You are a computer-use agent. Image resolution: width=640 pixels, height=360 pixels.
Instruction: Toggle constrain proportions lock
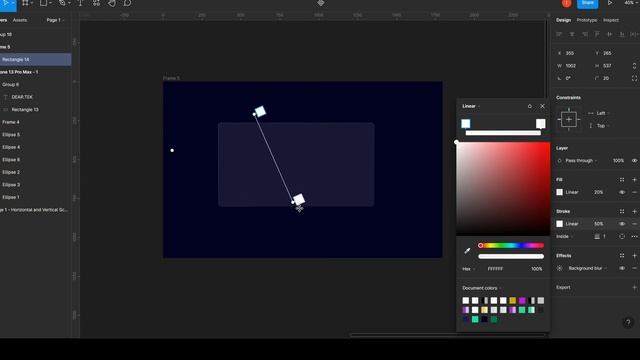click(634, 66)
